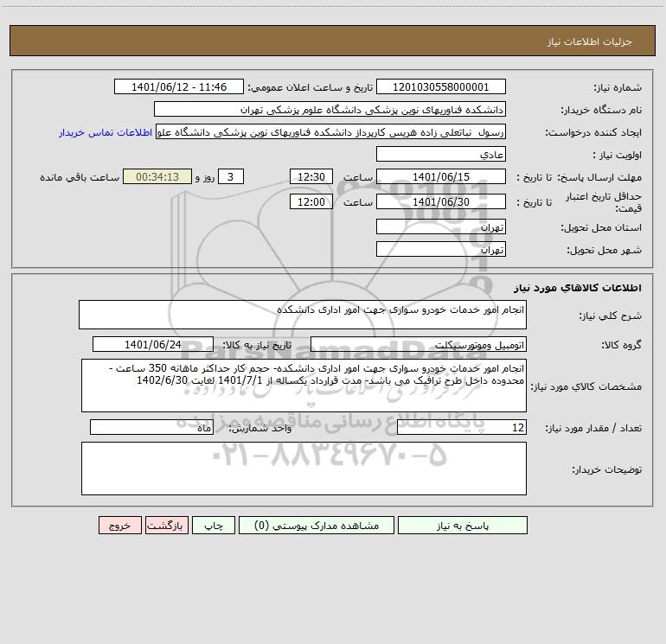Click the announcement date field 1401/06/12 - 11:46
The image size is (666, 644).
[x=179, y=86]
